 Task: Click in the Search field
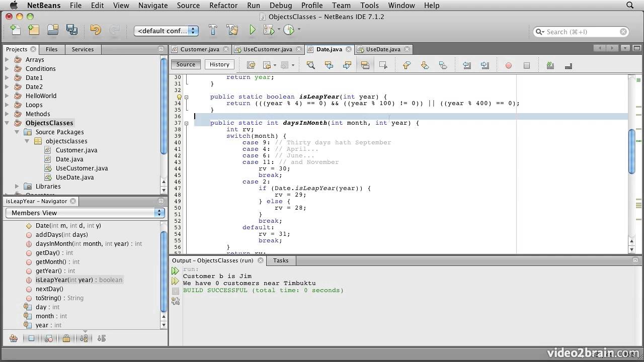pyautogui.click(x=581, y=32)
